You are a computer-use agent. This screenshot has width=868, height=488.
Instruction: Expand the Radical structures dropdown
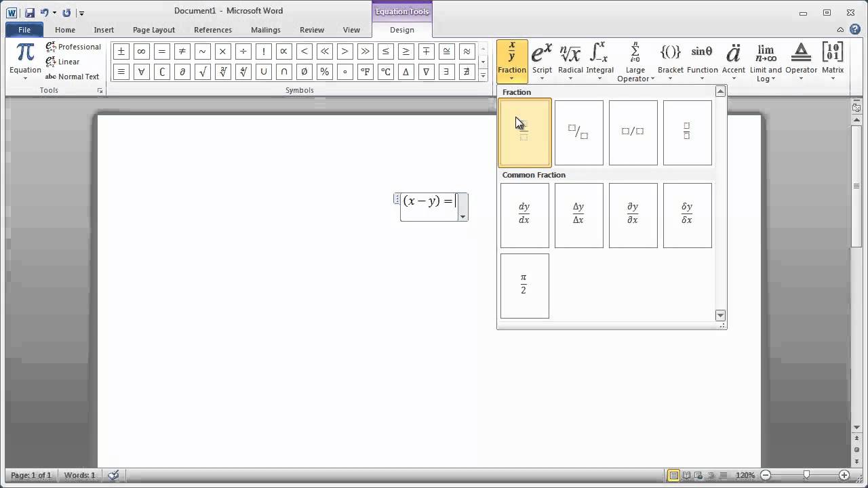tap(570, 61)
